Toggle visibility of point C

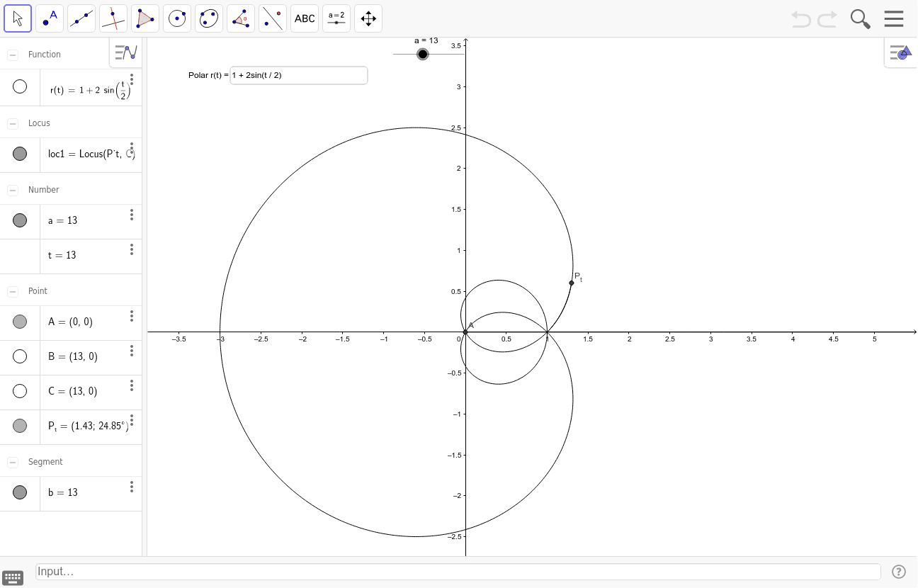(20, 391)
